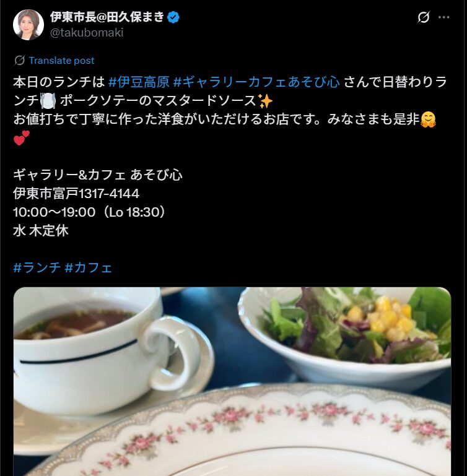Click the cafe name line ギャラリー&カフェ あそび心

(x=98, y=175)
